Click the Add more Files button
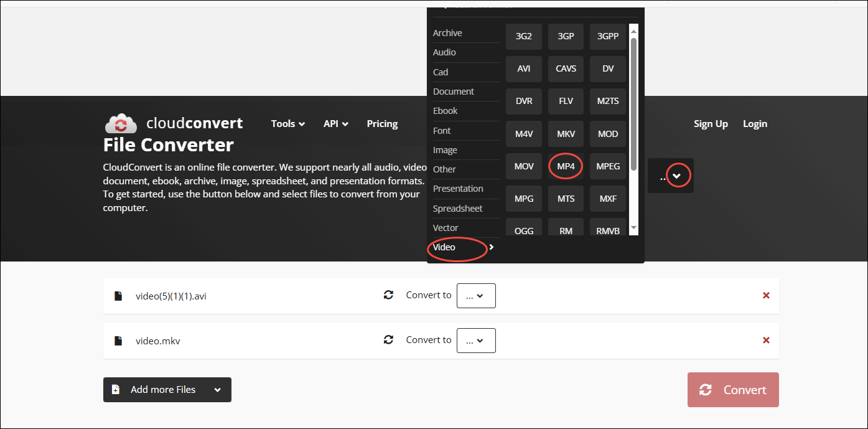The height and width of the screenshot is (429, 868). [x=167, y=390]
